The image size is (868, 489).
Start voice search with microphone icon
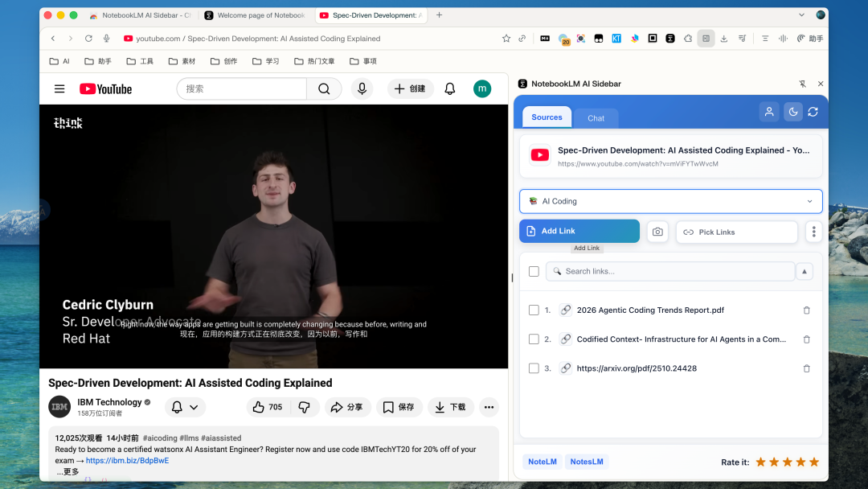362,88
